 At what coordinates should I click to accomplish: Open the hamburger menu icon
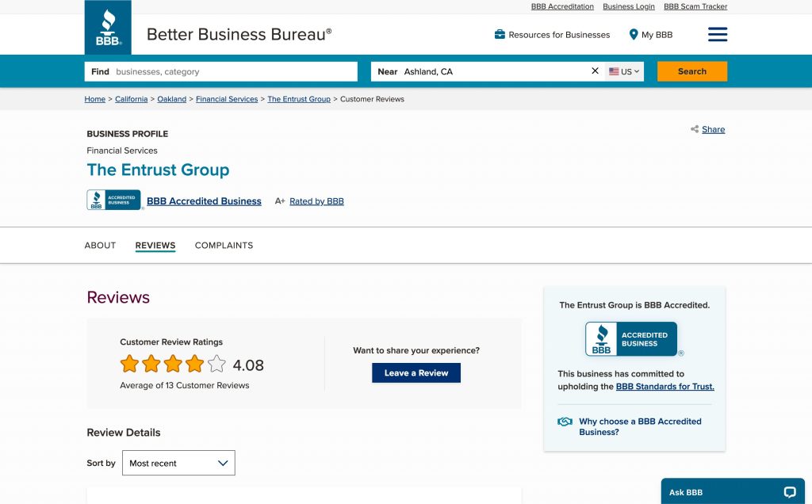pos(718,34)
